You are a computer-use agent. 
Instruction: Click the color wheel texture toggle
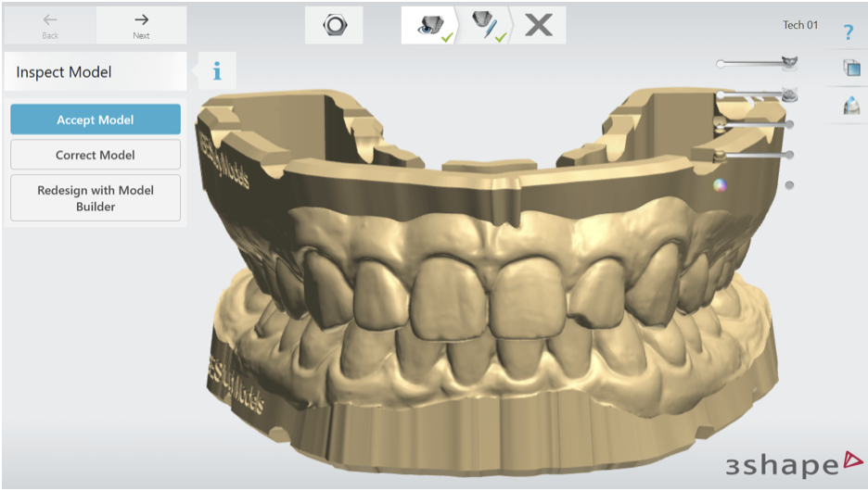pyautogui.click(x=719, y=185)
